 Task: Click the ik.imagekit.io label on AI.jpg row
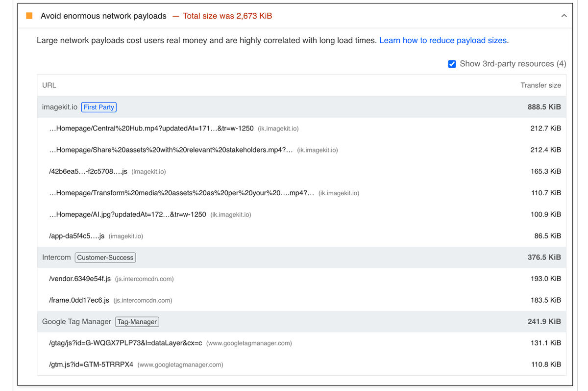(231, 214)
